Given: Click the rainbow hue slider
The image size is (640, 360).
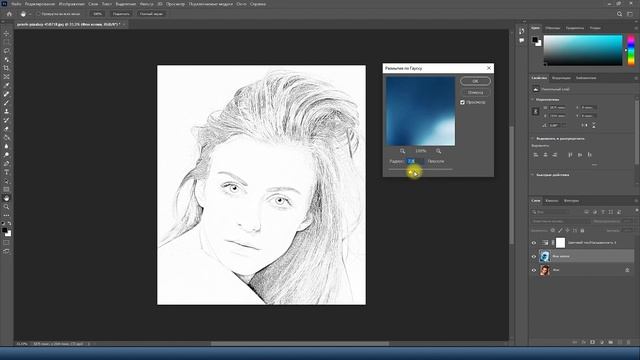Looking at the screenshot, I should pyautogui.click(x=631, y=50).
